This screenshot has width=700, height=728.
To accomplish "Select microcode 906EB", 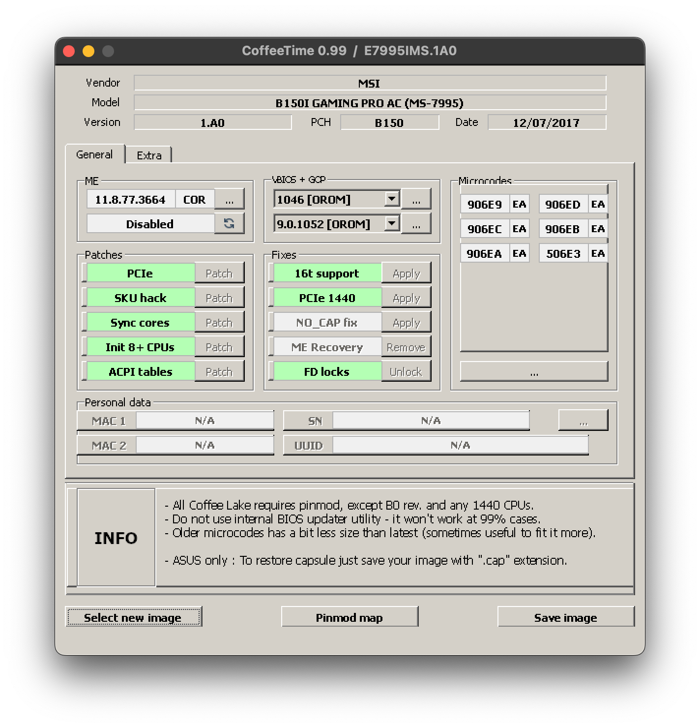I will (563, 229).
